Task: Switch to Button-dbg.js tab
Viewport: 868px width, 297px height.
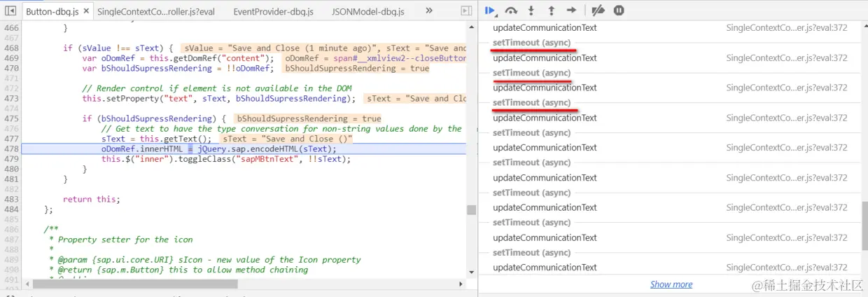Action: (52, 11)
